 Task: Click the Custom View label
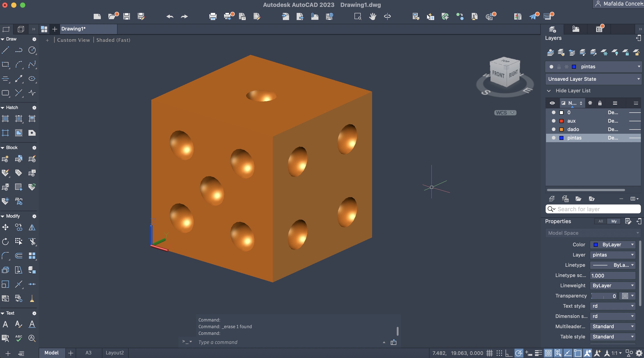tap(73, 40)
